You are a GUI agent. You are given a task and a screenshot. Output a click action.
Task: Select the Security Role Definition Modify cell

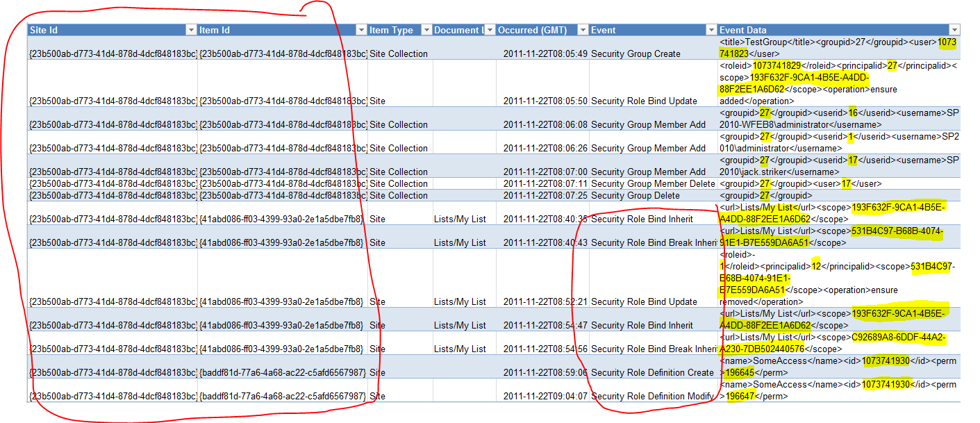pos(652,396)
